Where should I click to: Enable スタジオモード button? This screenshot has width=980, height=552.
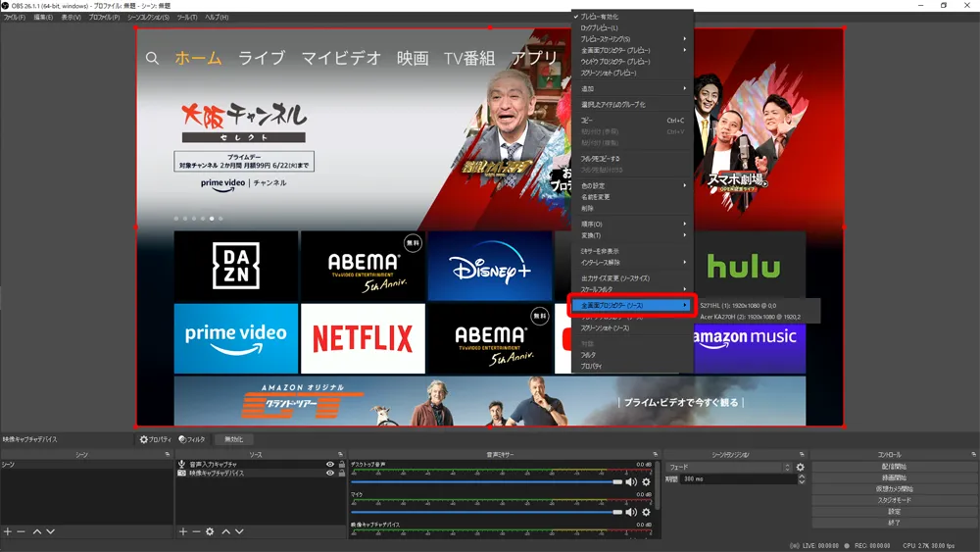click(x=894, y=500)
